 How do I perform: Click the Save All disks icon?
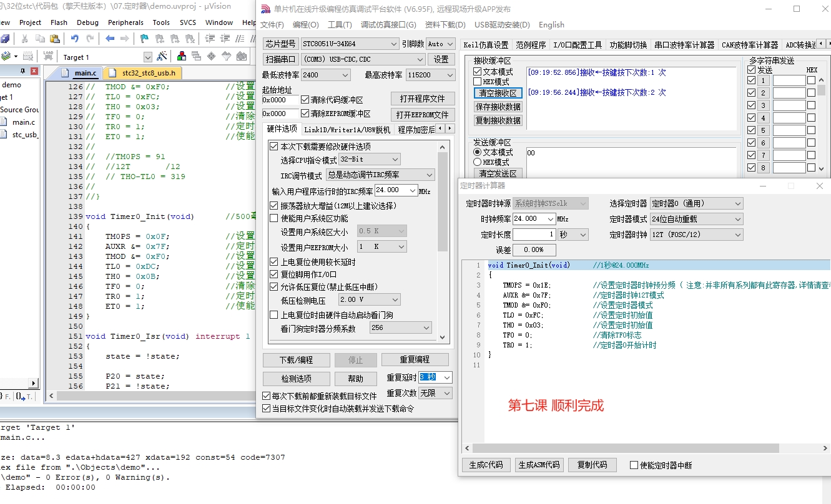point(5,39)
